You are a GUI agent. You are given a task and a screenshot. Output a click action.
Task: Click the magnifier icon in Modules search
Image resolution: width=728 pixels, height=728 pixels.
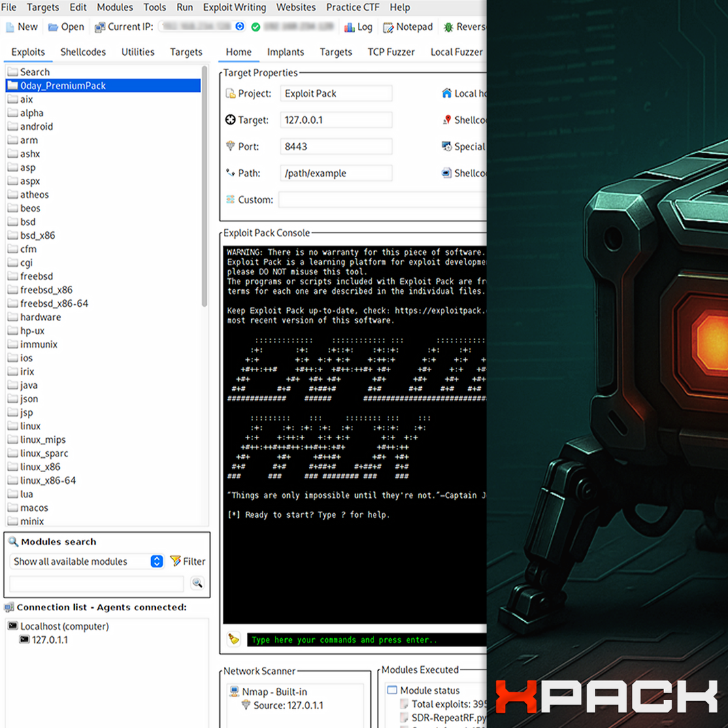[197, 582]
